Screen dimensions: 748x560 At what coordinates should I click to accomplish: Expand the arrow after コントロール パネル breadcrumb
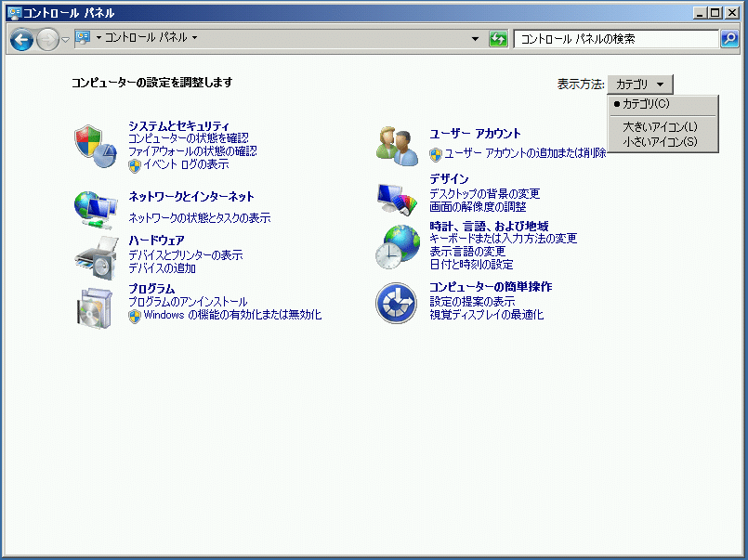(x=194, y=37)
